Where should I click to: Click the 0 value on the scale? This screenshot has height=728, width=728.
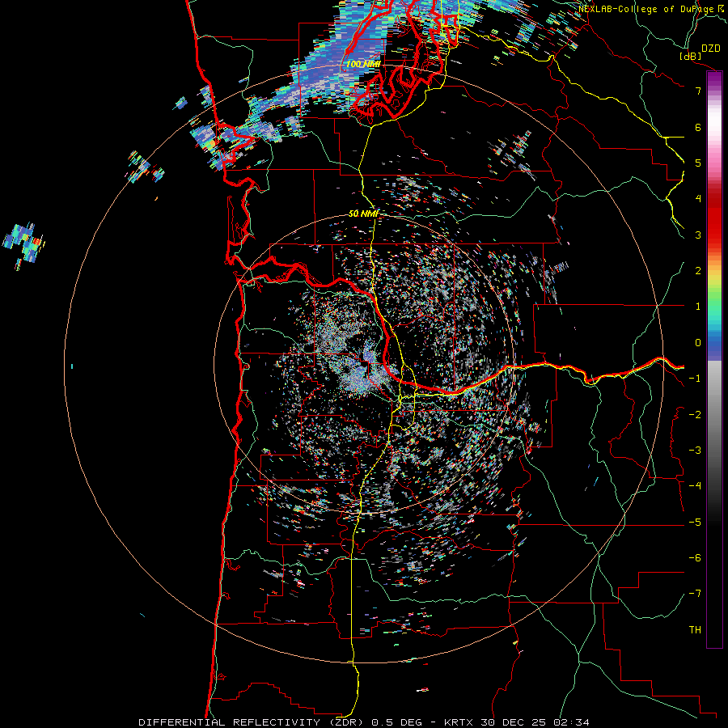(698, 343)
